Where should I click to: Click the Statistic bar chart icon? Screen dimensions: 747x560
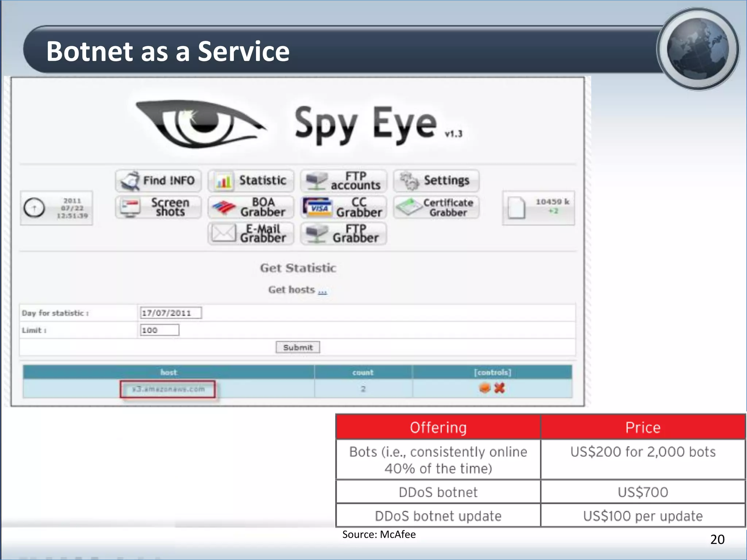tap(224, 181)
